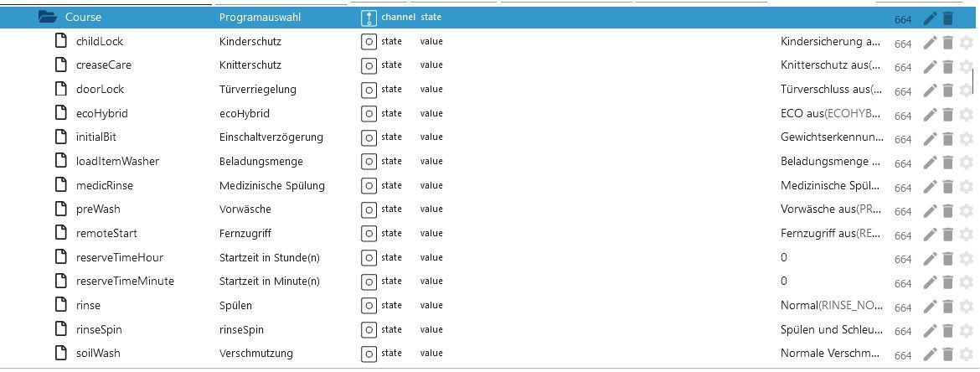Click trash icon on Course channel row
The image size is (980, 372).
tap(947, 18)
